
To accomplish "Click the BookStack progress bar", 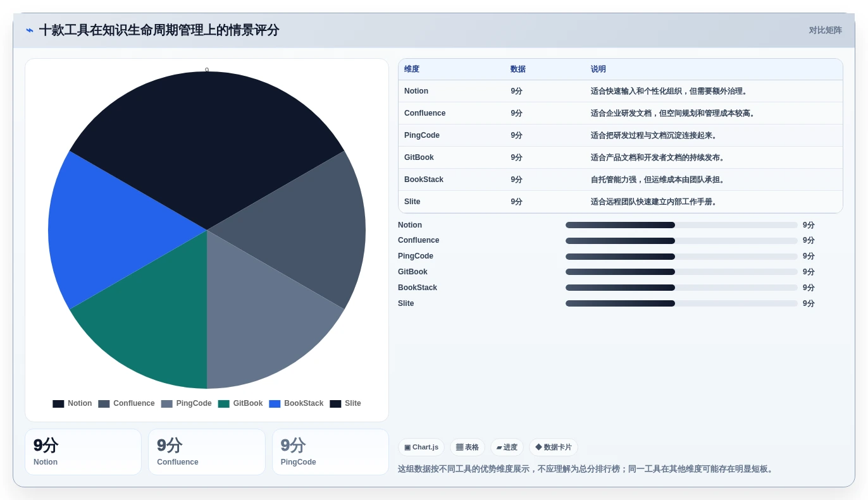I will 681,288.
